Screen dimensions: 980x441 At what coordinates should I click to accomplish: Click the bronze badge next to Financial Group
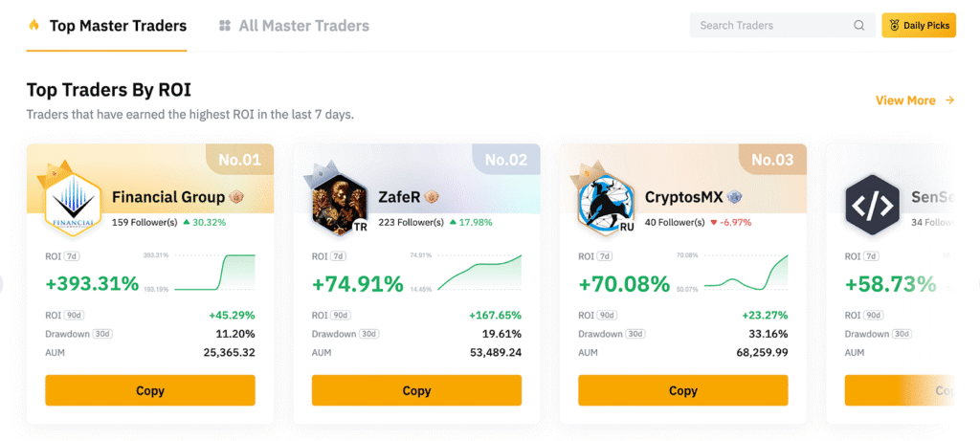coord(235,198)
